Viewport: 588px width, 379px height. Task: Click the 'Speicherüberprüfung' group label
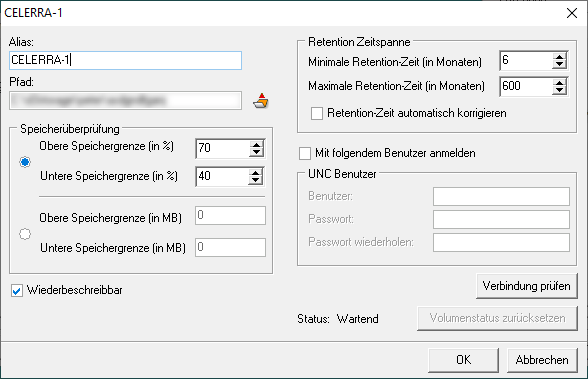(x=70, y=129)
